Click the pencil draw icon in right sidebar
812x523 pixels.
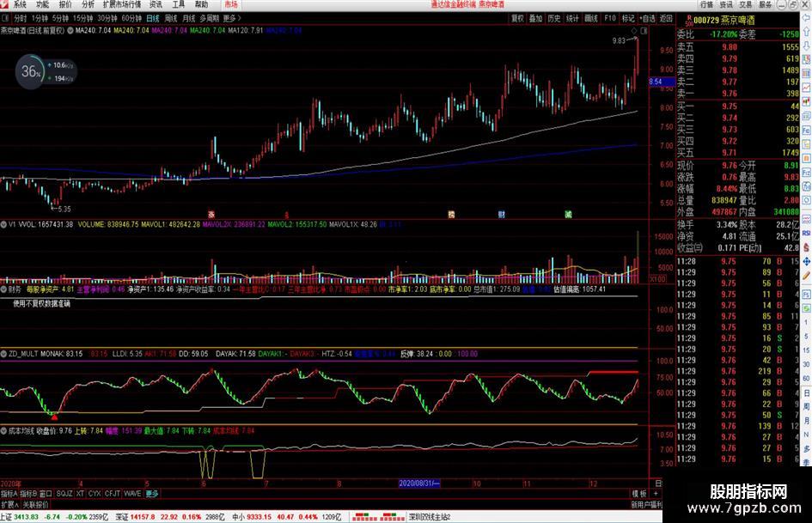click(807, 276)
